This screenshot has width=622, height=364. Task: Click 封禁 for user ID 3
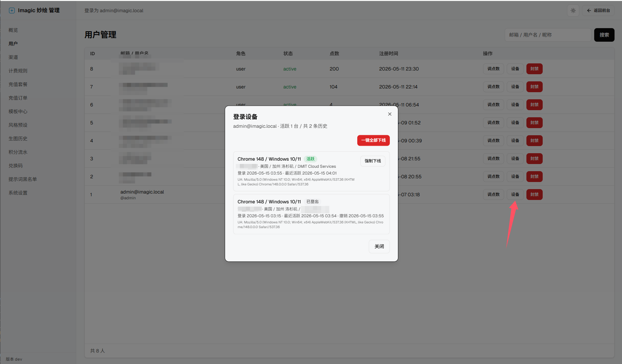coord(535,159)
